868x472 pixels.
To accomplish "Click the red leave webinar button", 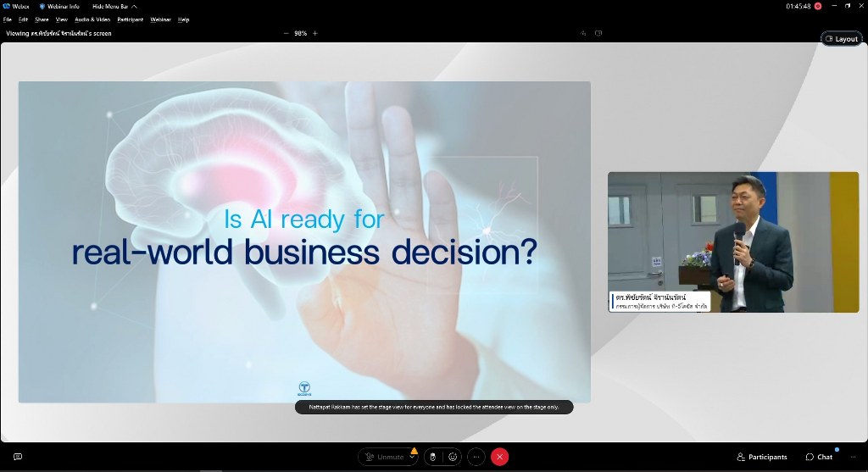I will (x=500, y=457).
